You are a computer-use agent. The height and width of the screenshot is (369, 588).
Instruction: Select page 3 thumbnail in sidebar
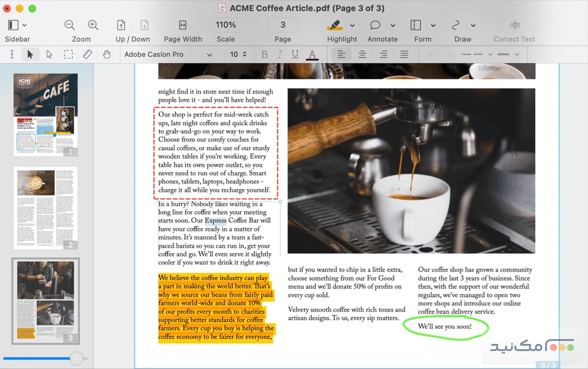46,301
